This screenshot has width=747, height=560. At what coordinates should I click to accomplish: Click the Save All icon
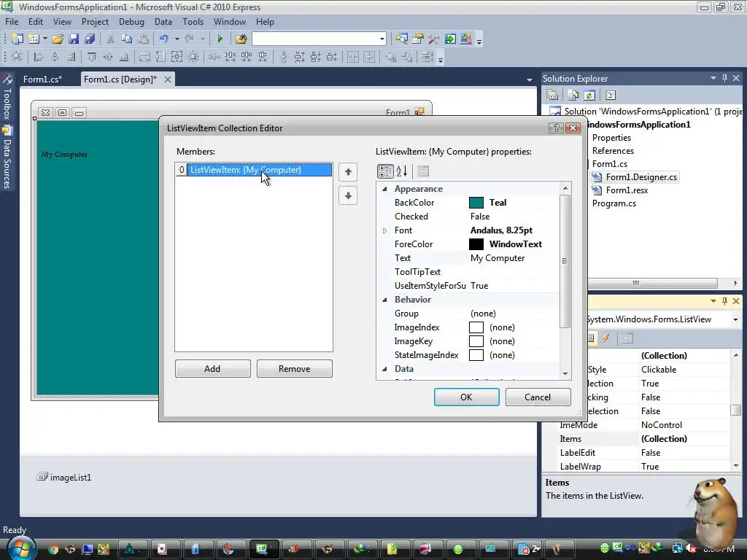coord(90,39)
